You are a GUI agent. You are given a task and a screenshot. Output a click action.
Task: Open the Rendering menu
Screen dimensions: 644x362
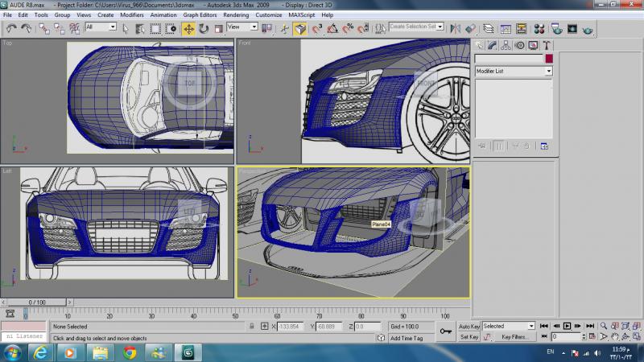(x=236, y=15)
